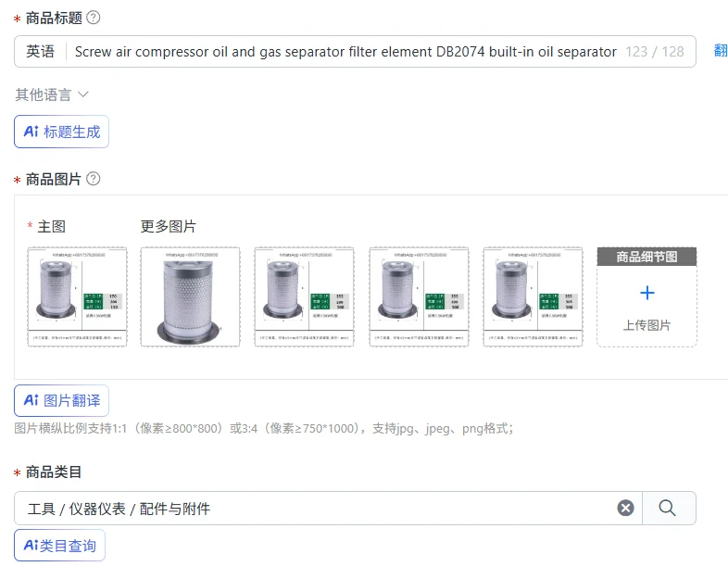Click the 123 / 128 character counter
728x579 pixels.
pyautogui.click(x=655, y=52)
